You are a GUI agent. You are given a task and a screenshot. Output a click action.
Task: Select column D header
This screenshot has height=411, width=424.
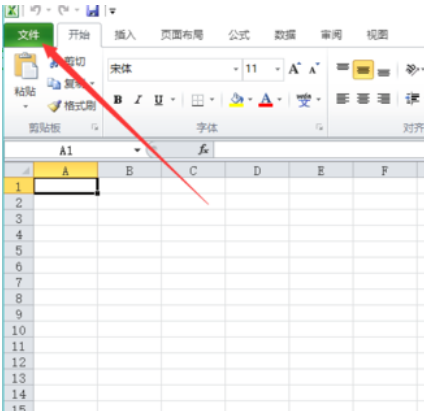tap(257, 170)
